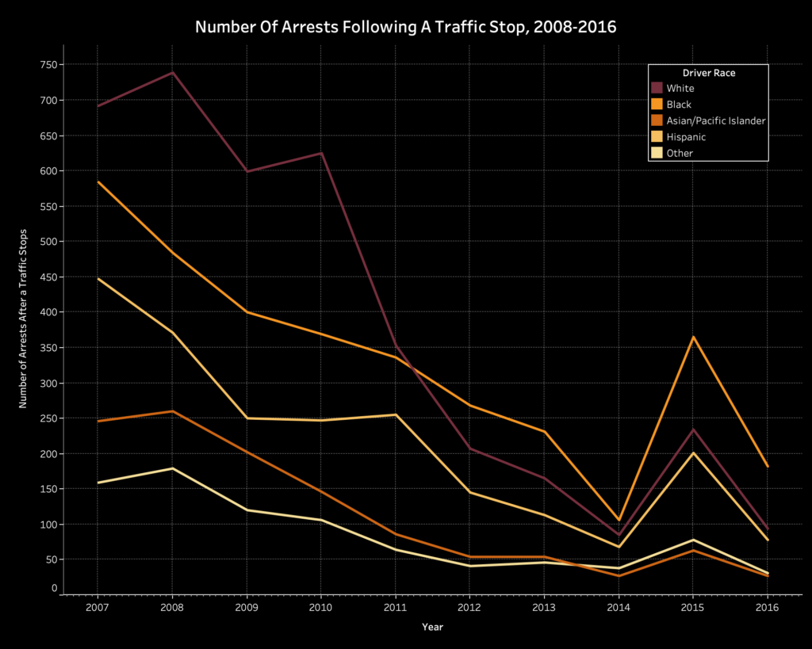Select the 2008 x-axis tick label
The image size is (812, 649).
pos(172,607)
